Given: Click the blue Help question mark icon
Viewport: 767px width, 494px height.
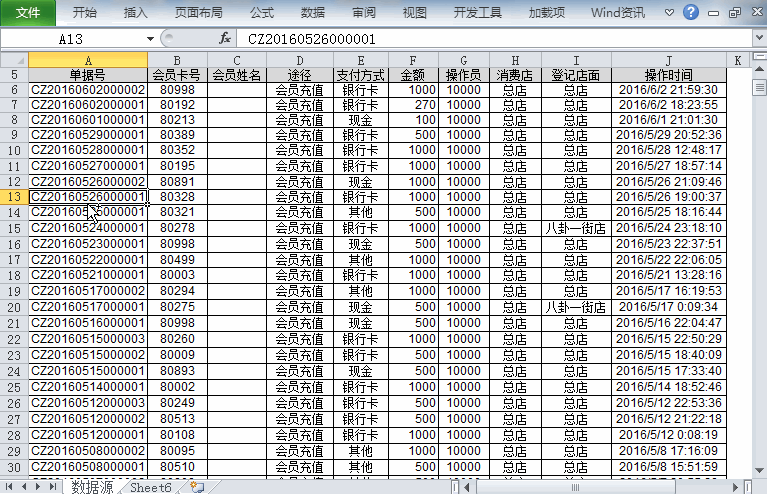Looking at the screenshot, I should click(x=691, y=12).
